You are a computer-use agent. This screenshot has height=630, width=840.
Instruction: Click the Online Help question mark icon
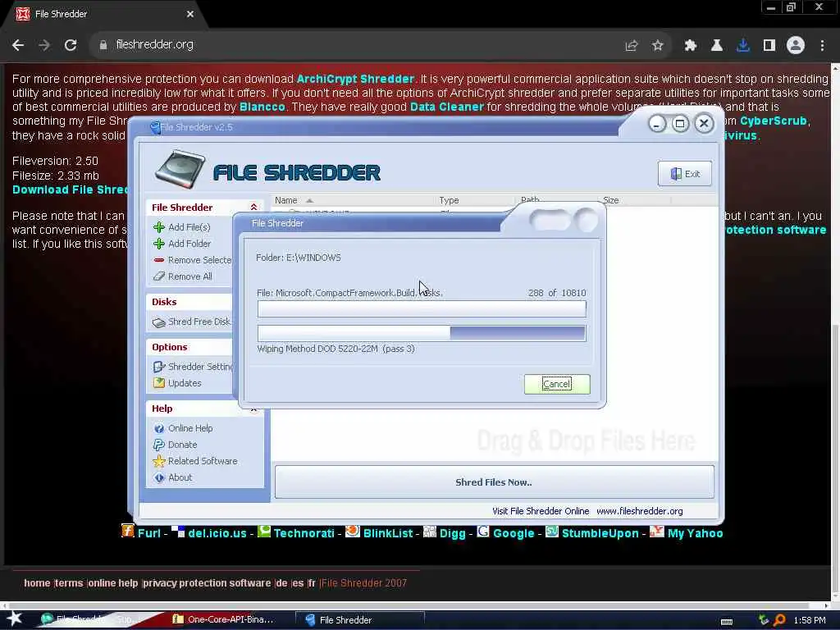pyautogui.click(x=159, y=428)
